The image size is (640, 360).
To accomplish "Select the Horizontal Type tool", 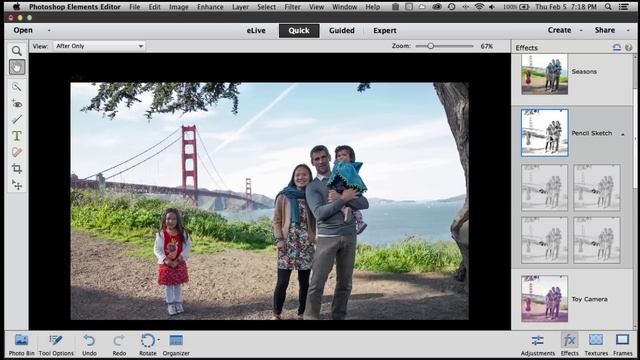I will [x=17, y=136].
